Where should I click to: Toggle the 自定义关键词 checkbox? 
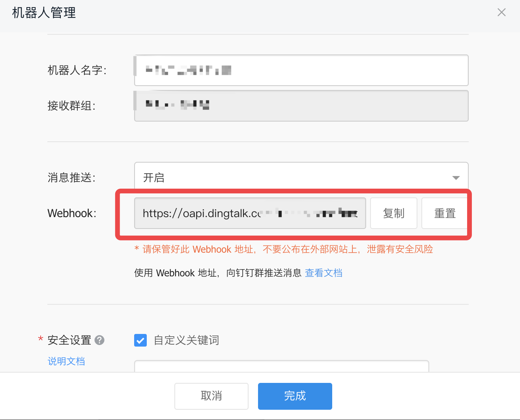(140, 340)
